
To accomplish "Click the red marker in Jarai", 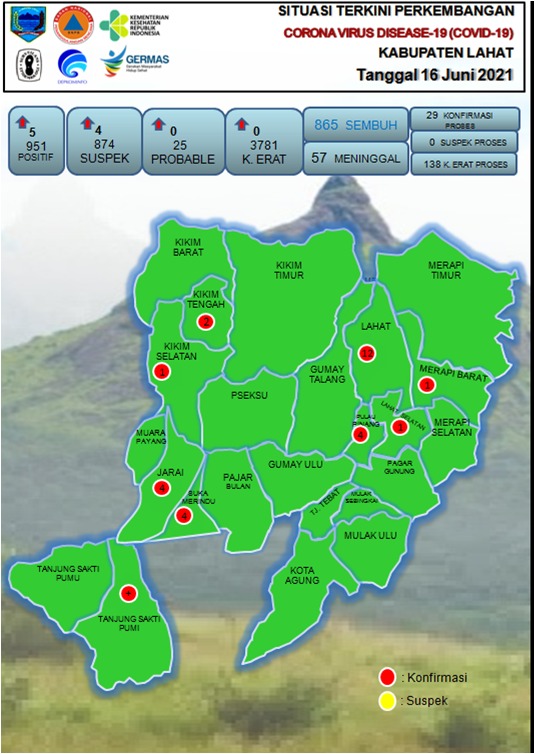I will coord(162,488).
